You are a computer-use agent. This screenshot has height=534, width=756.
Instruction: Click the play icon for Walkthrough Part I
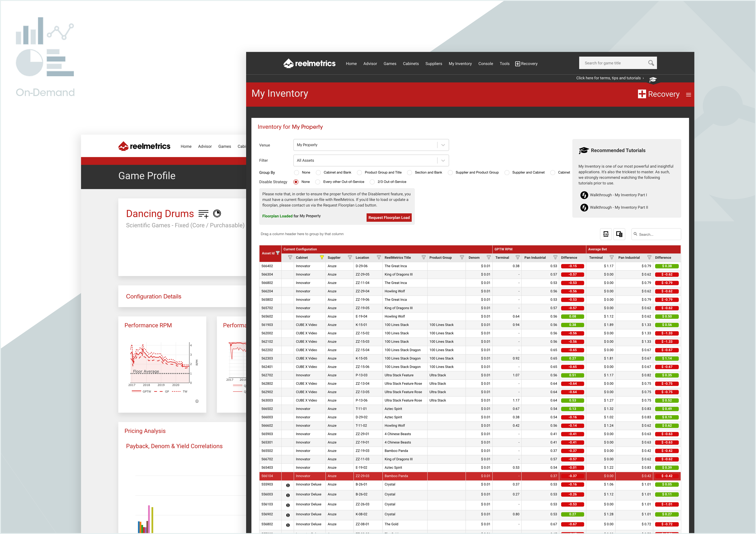584,195
